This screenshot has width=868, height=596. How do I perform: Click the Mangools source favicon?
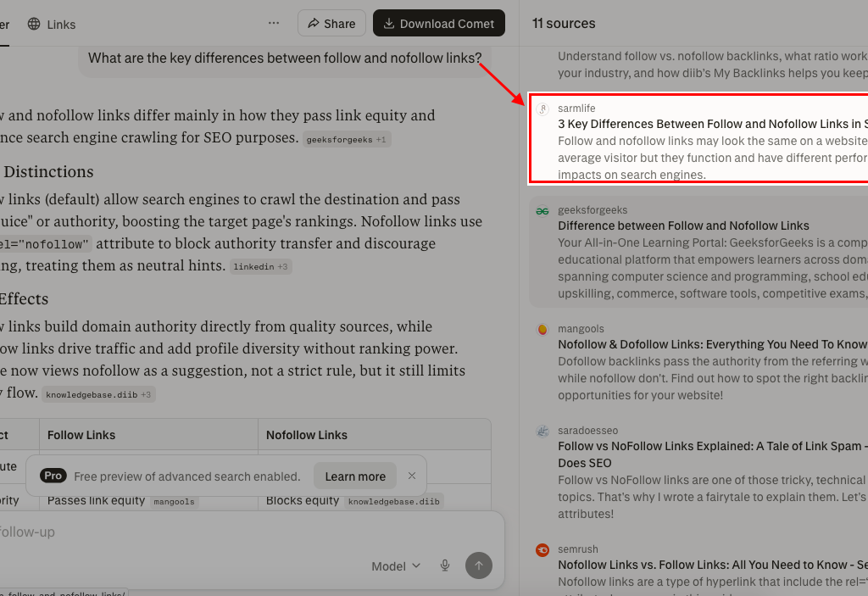coord(542,328)
